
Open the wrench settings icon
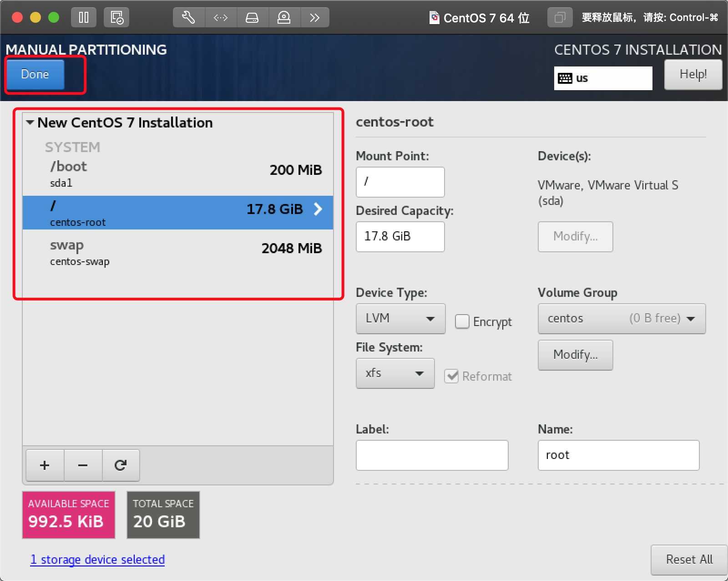pyautogui.click(x=189, y=18)
